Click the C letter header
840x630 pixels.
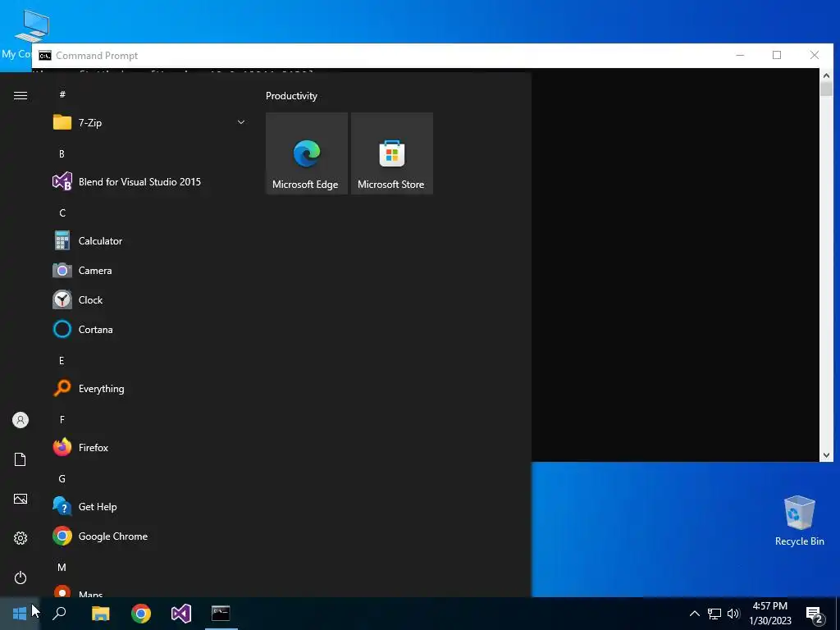tap(62, 213)
